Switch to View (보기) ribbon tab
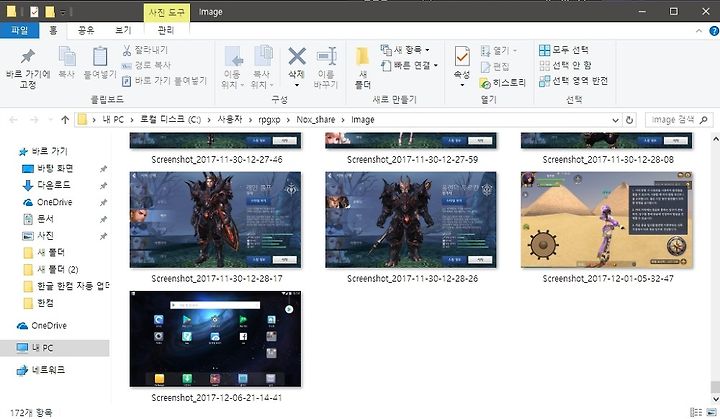The image size is (720, 419). tap(123, 30)
